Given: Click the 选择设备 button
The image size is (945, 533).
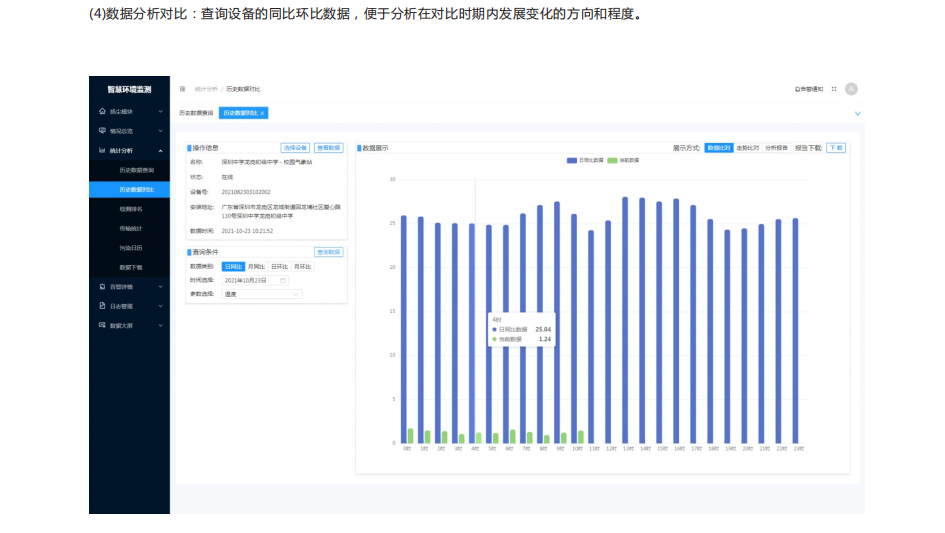Looking at the screenshot, I should [295, 148].
